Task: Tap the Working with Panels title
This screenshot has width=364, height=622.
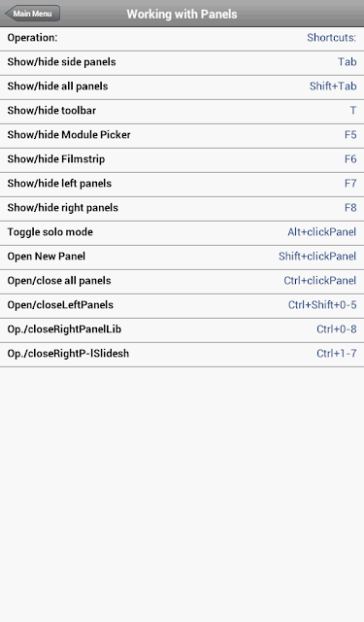Action: click(182, 14)
